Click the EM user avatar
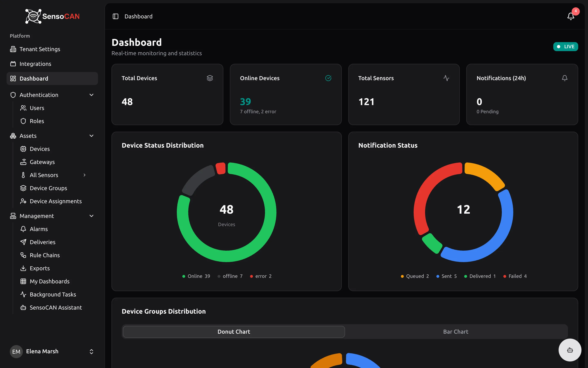Screen dimensions: 588x368 pyautogui.click(x=16, y=352)
